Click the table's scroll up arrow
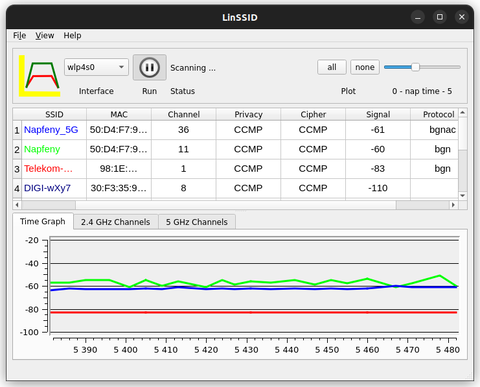This screenshot has width=480, height=387. (463, 113)
